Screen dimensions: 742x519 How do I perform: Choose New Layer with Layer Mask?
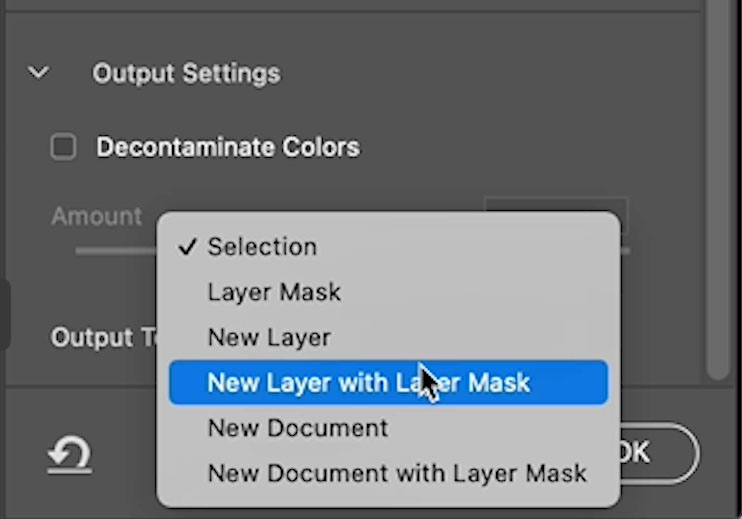click(x=388, y=383)
